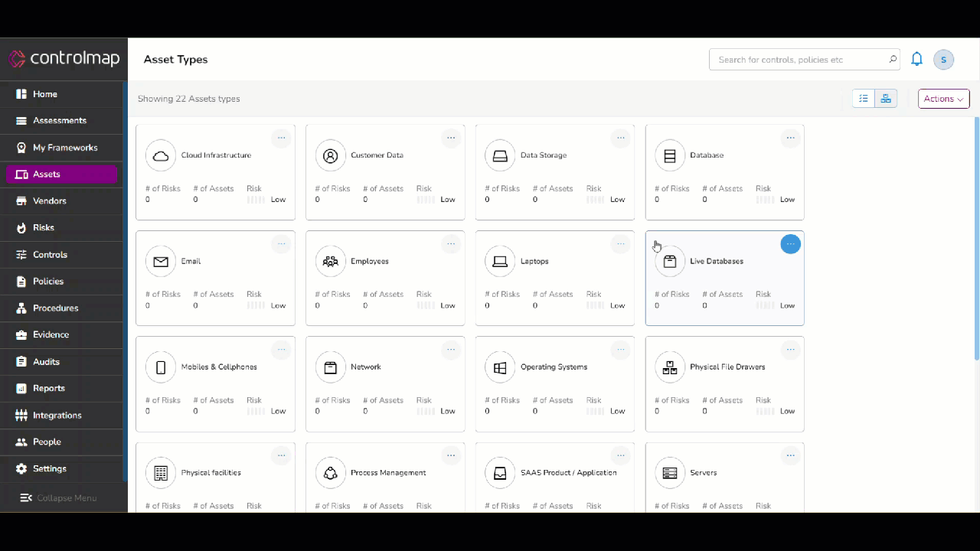Click the page vertical scrollbar
This screenshot has width=980, height=551.
coord(976,239)
